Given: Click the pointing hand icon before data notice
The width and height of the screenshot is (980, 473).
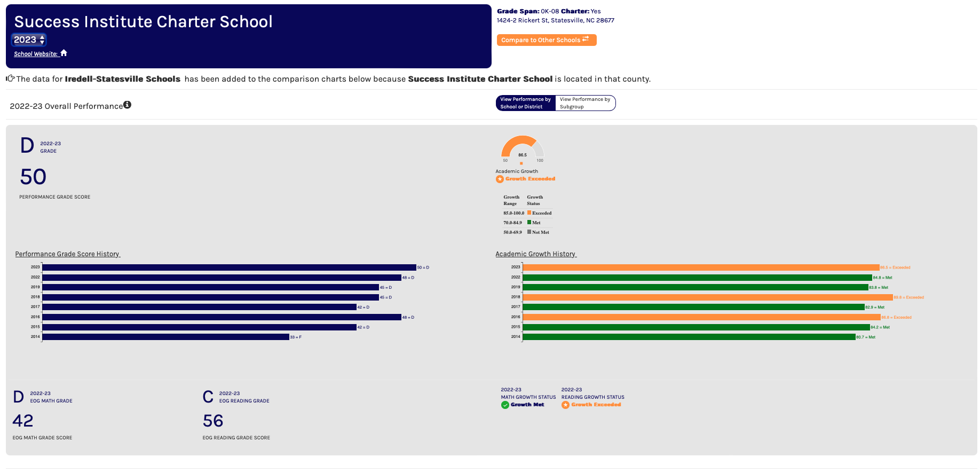Looking at the screenshot, I should pyautogui.click(x=10, y=78).
